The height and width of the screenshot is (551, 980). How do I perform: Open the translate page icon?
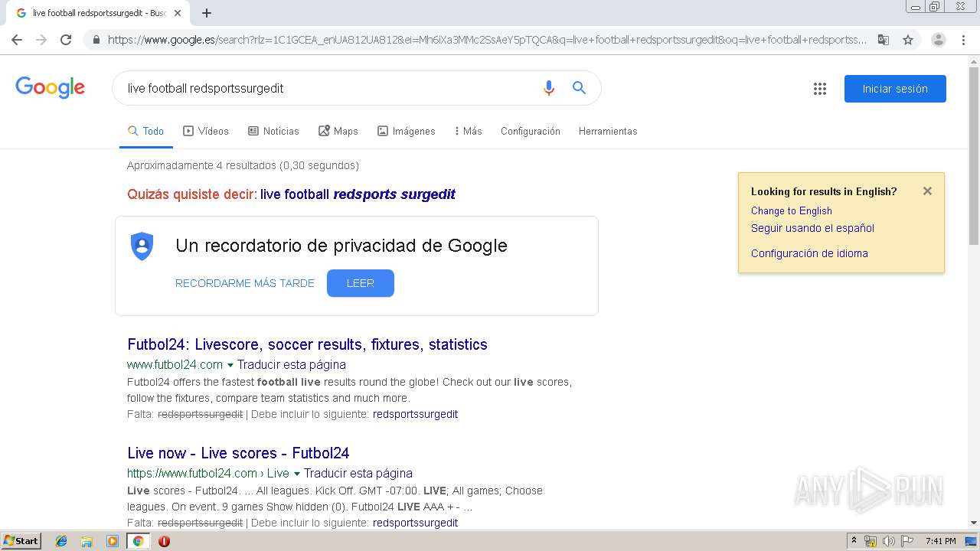[x=884, y=40]
